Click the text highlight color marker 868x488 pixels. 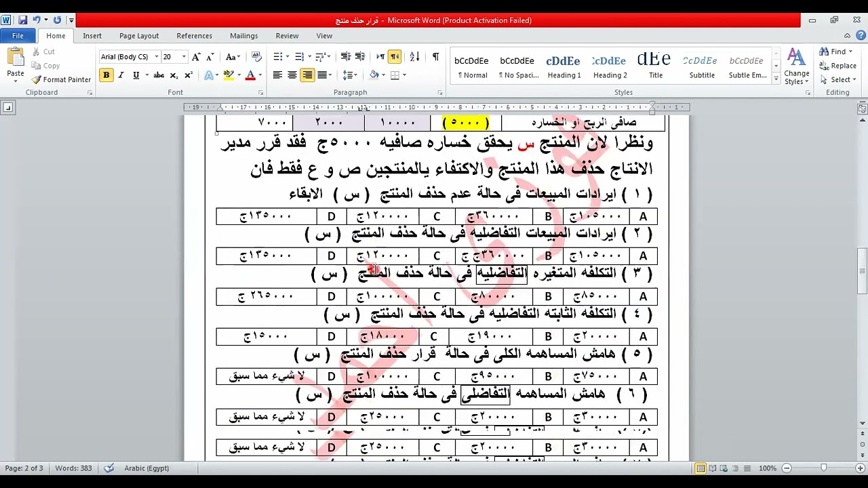tap(228, 75)
